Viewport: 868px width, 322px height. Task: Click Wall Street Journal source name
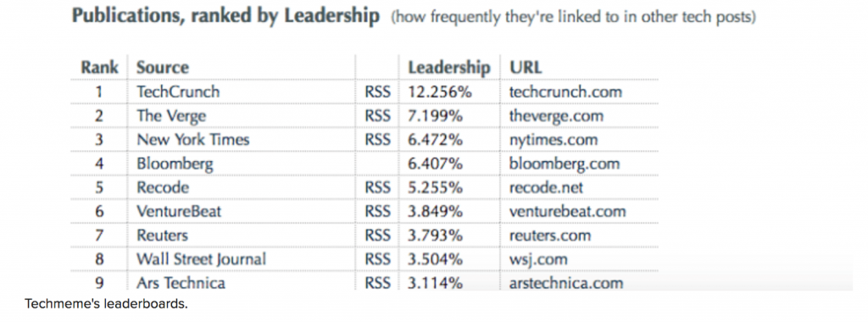pyautogui.click(x=202, y=259)
